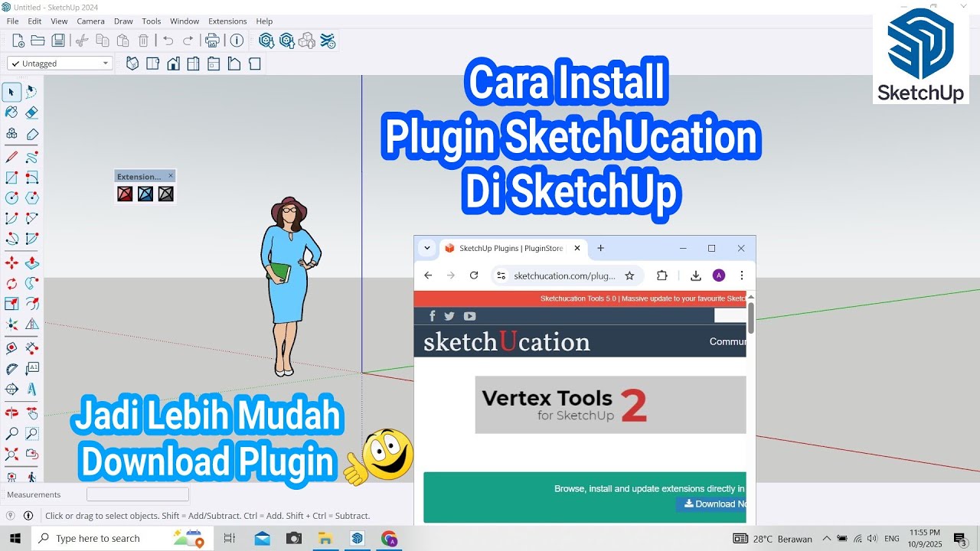980x551 pixels.
Task: Select the Freehand squiggle tool
Action: point(31,158)
